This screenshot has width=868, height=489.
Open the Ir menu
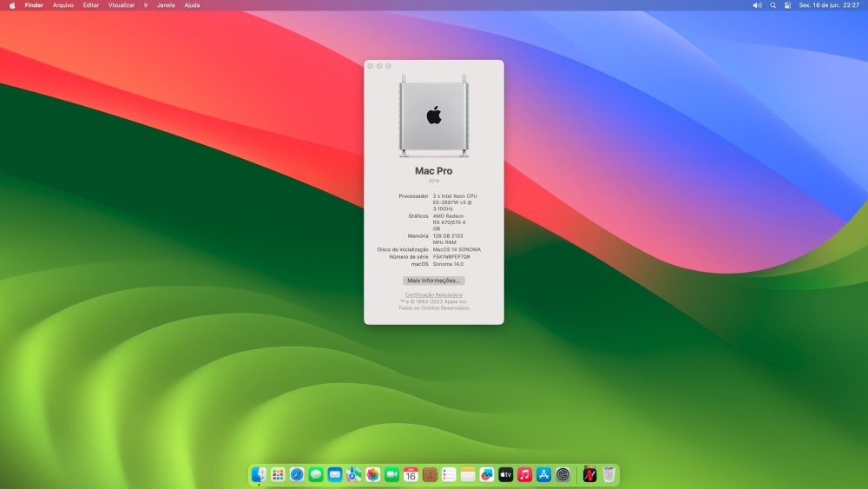pyautogui.click(x=146, y=5)
